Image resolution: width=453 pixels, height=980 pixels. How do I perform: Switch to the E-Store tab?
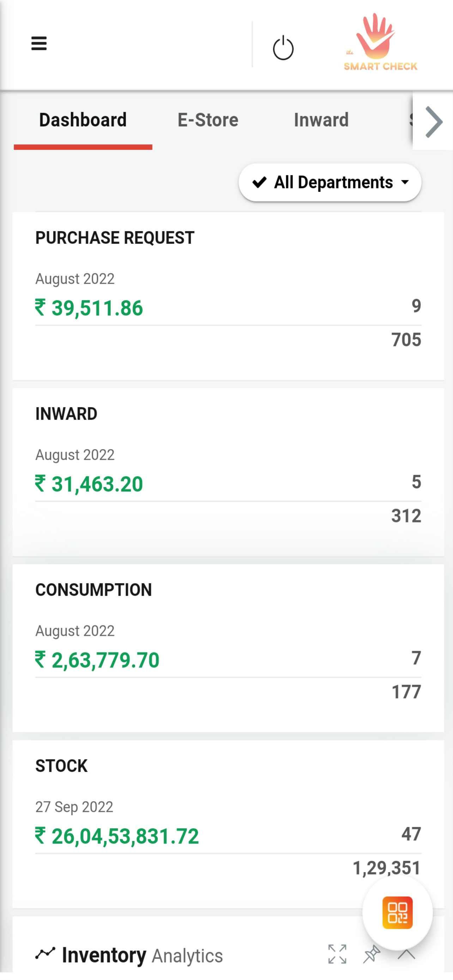click(208, 120)
